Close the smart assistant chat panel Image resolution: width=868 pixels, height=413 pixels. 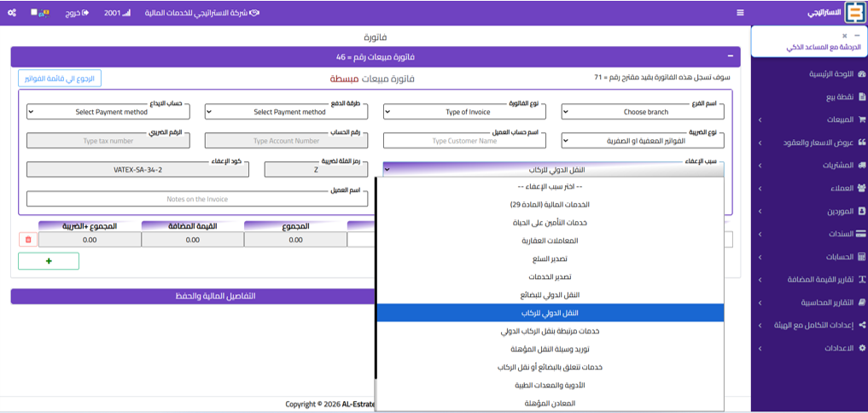coord(844,36)
